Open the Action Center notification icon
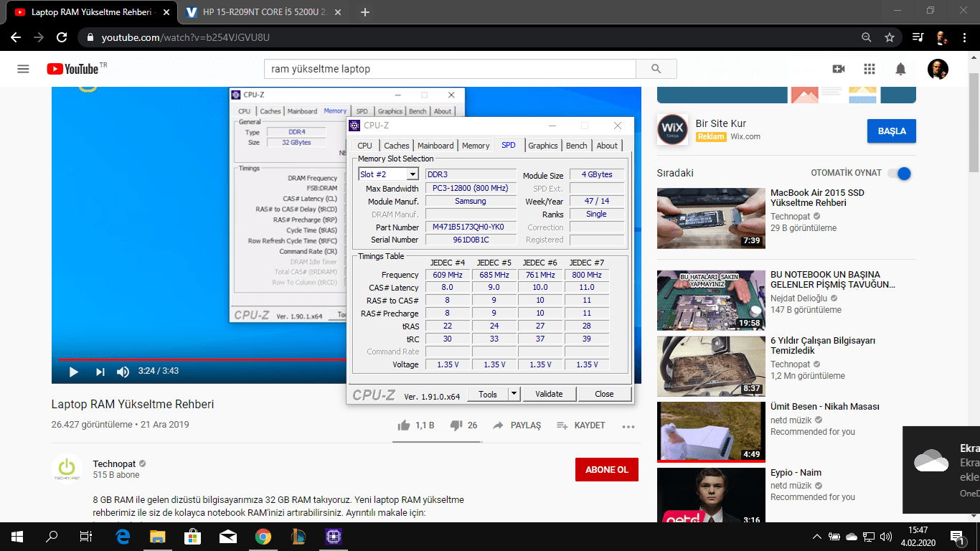This screenshot has height=551, width=980. (957, 536)
